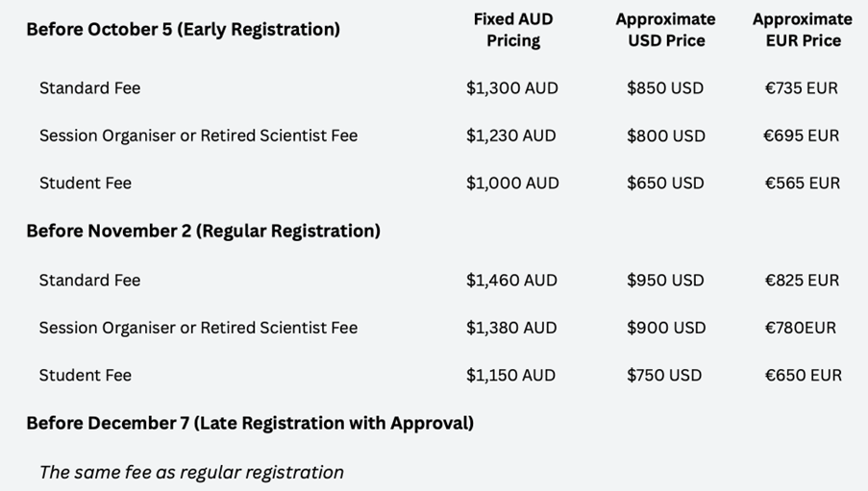The image size is (868, 491).
Task: Click the Approximate USD Price column header
Action: click(x=665, y=30)
